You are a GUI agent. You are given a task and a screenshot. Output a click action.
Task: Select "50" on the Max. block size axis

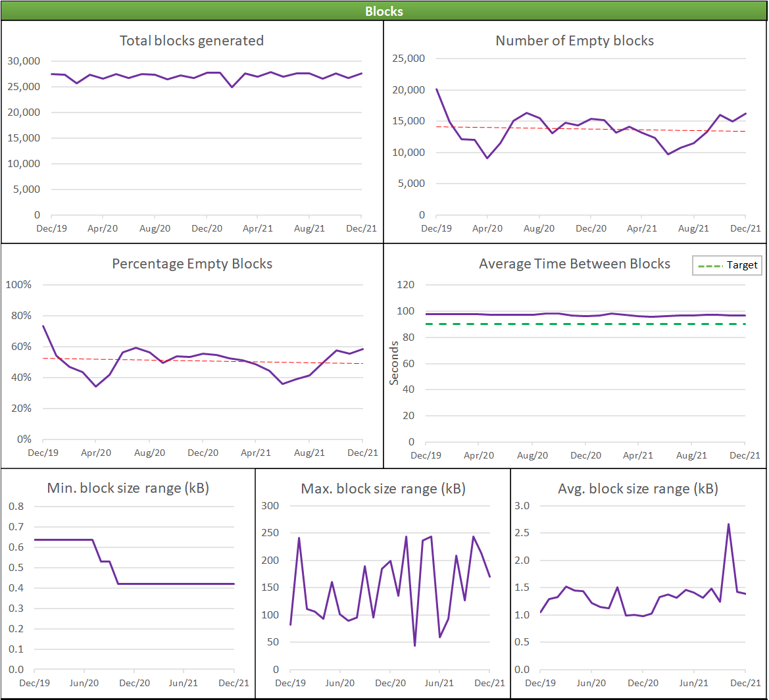(273, 642)
